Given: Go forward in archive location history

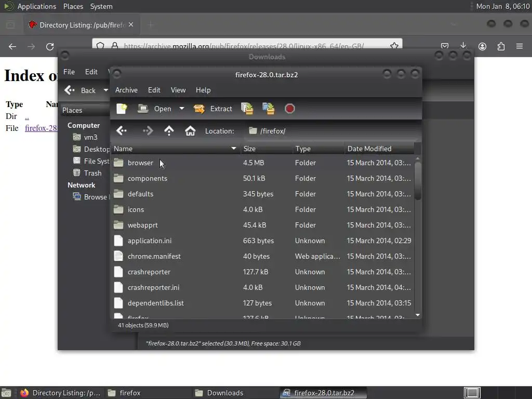Looking at the screenshot, I should pyautogui.click(x=148, y=130).
